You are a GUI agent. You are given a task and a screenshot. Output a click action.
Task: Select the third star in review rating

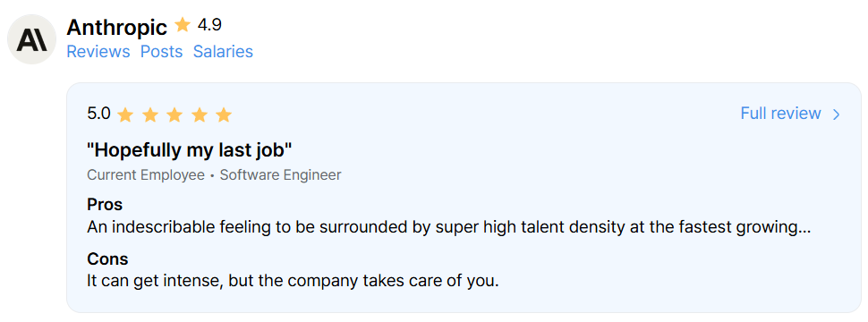pyautogui.click(x=174, y=115)
